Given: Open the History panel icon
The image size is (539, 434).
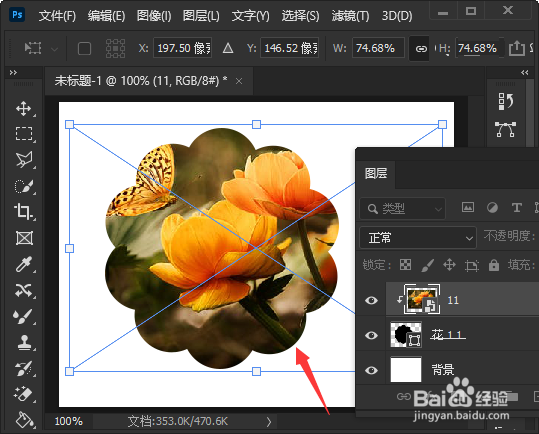Looking at the screenshot, I should click(x=506, y=101).
